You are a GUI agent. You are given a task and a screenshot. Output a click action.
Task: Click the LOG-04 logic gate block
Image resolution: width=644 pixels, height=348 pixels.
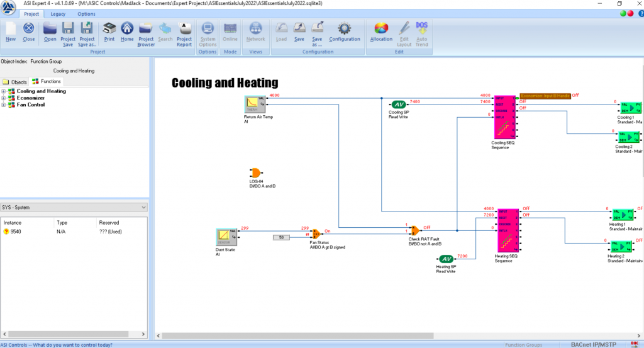tap(255, 173)
